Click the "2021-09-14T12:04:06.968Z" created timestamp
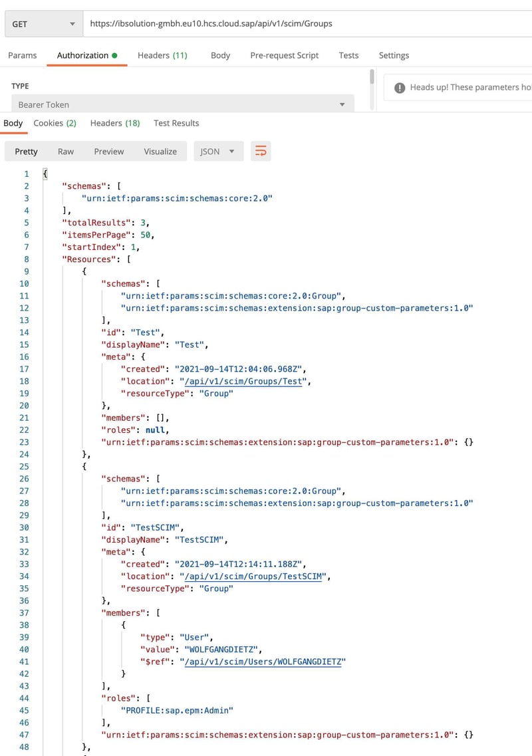Viewport: 532px width, 756px height. 238,369
